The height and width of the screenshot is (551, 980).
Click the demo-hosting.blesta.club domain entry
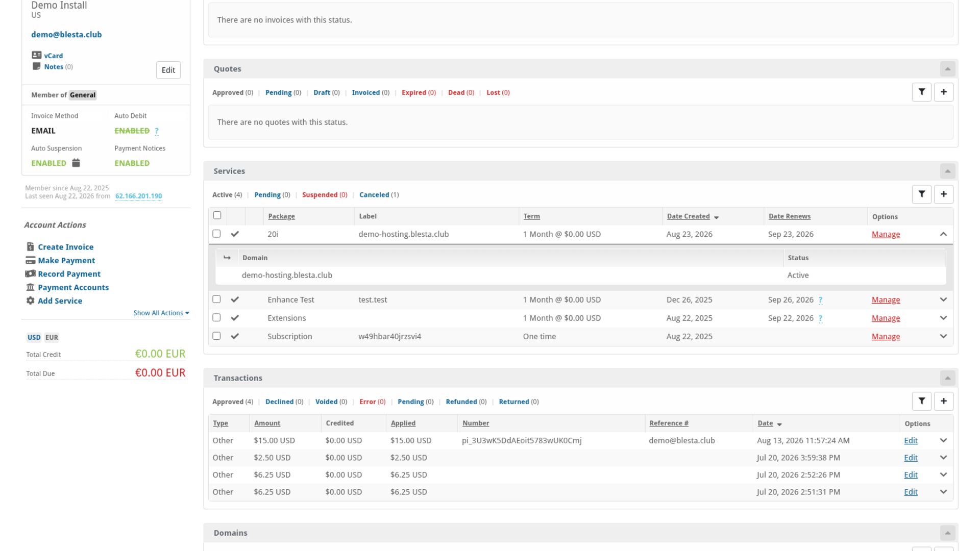pyautogui.click(x=287, y=275)
